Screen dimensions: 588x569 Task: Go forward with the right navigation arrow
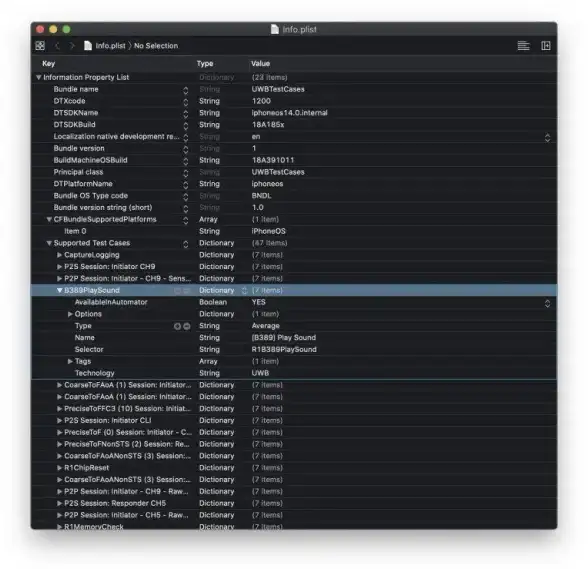[72, 46]
